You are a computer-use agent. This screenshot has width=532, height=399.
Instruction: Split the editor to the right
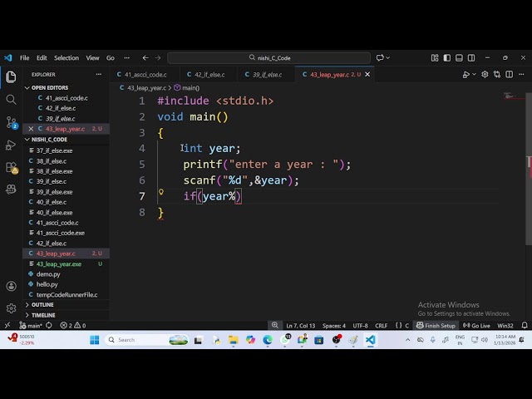(x=509, y=74)
